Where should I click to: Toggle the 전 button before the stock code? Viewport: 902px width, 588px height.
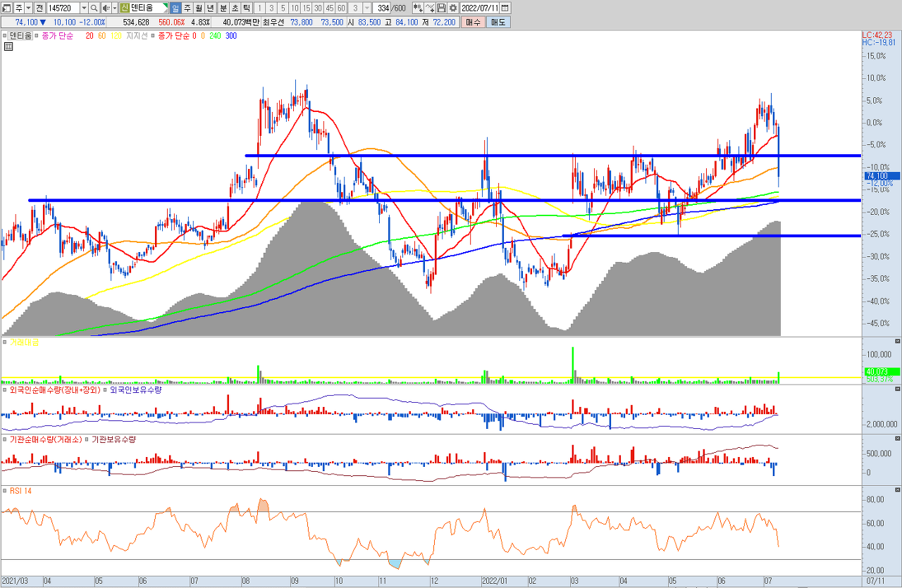coord(39,8)
